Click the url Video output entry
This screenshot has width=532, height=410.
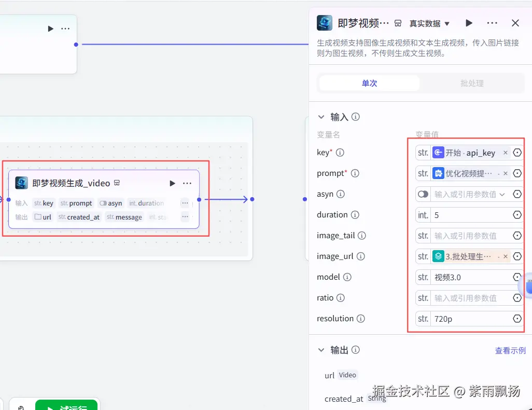(340, 375)
